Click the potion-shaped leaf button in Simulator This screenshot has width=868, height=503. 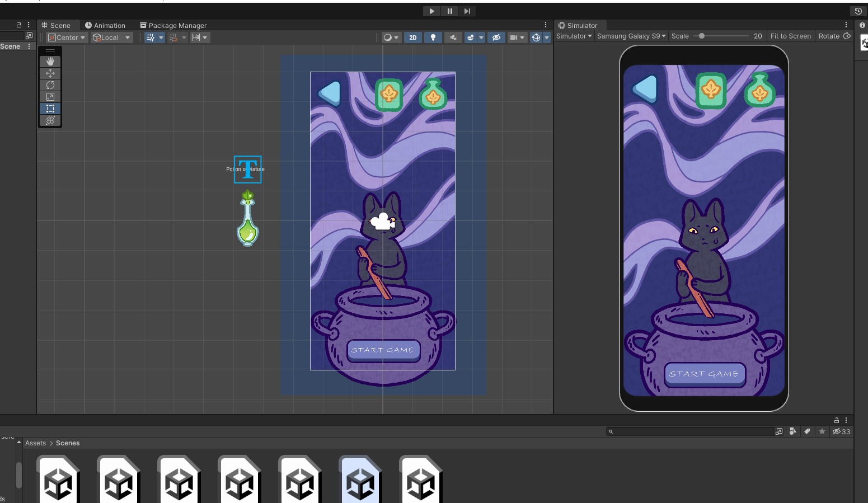pos(759,90)
